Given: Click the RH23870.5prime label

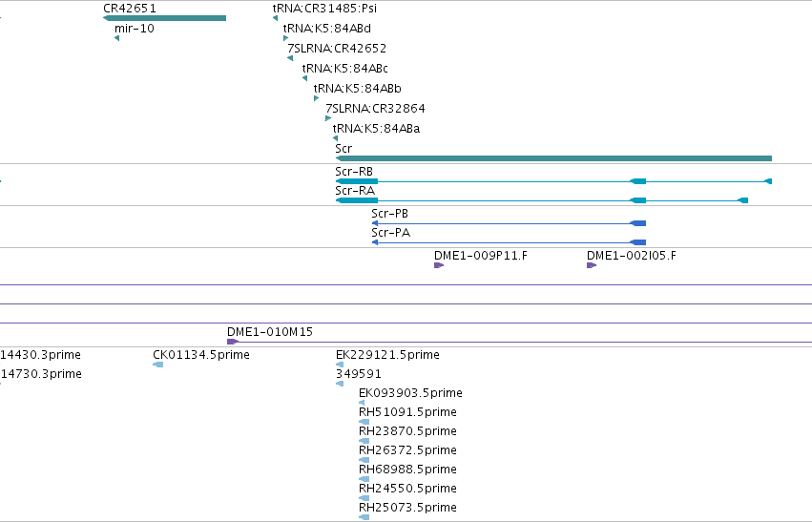Looking at the screenshot, I should click(x=407, y=431).
